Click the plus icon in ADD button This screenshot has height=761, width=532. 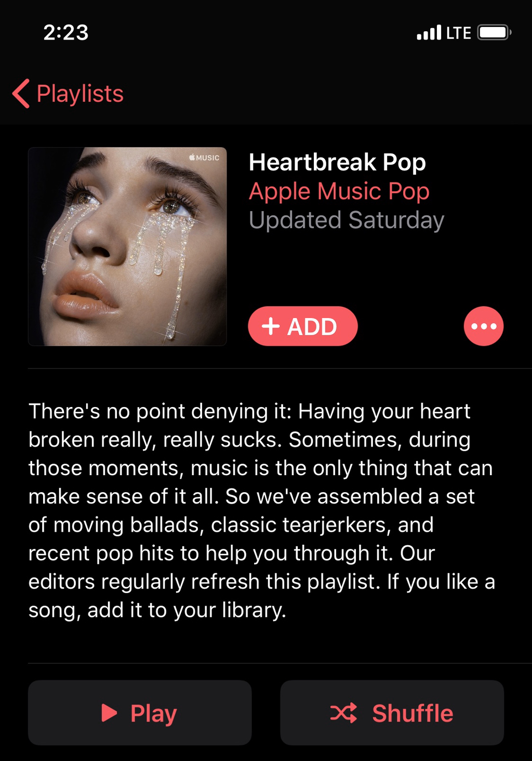(x=271, y=326)
